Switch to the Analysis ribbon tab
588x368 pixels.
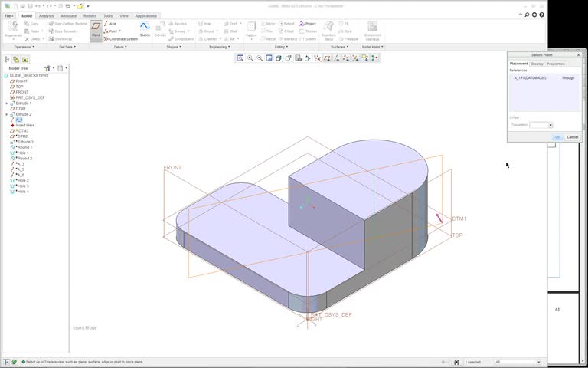[47, 16]
